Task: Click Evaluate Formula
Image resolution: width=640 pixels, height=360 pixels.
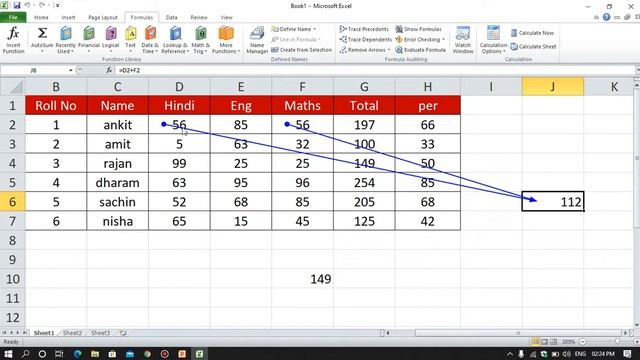Action: click(x=420, y=50)
